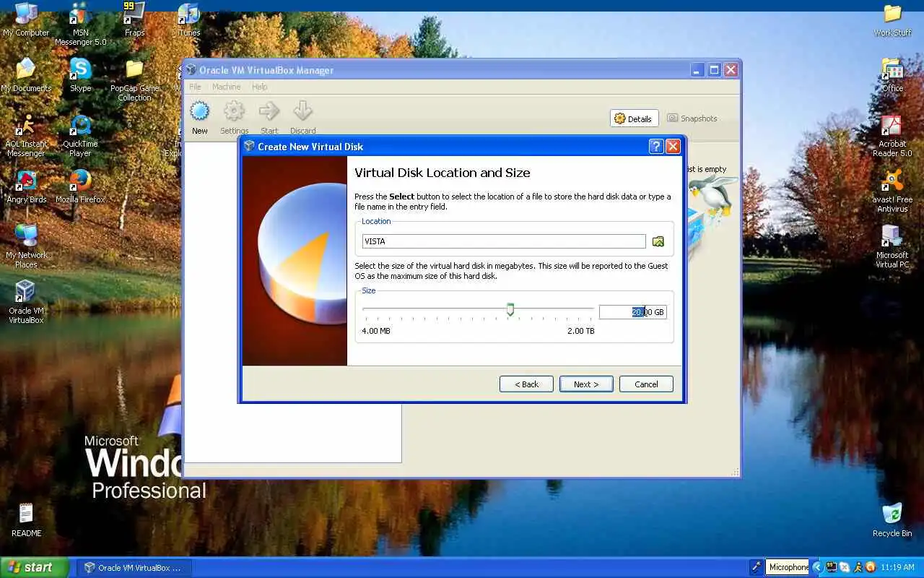Open My Network Places icon
This screenshot has width=924, height=578.
pos(26,246)
